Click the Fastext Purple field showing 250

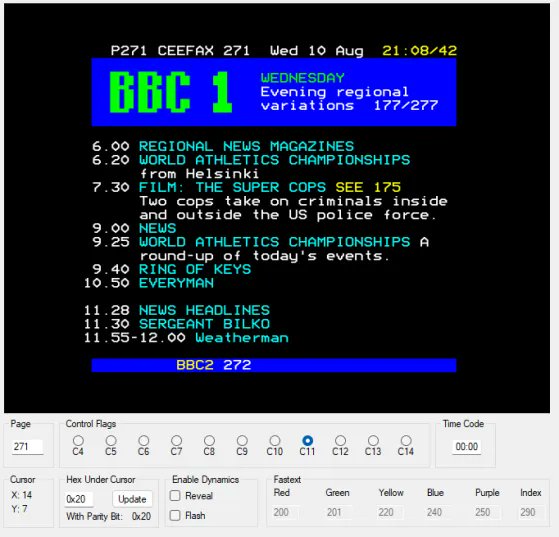tap(488, 512)
